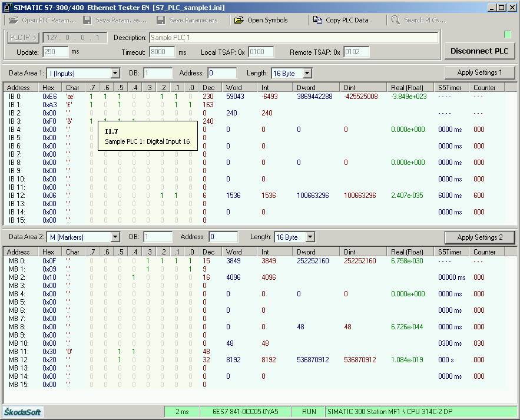This screenshot has height=420, width=520.
Task: Open the Data Area 2 Length dropdown
Action: click(310, 237)
